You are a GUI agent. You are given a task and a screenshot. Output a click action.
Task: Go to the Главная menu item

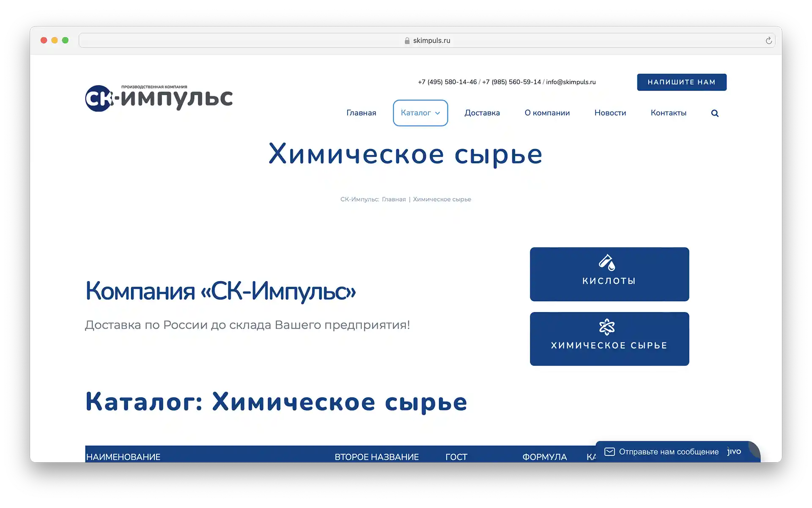click(x=361, y=113)
